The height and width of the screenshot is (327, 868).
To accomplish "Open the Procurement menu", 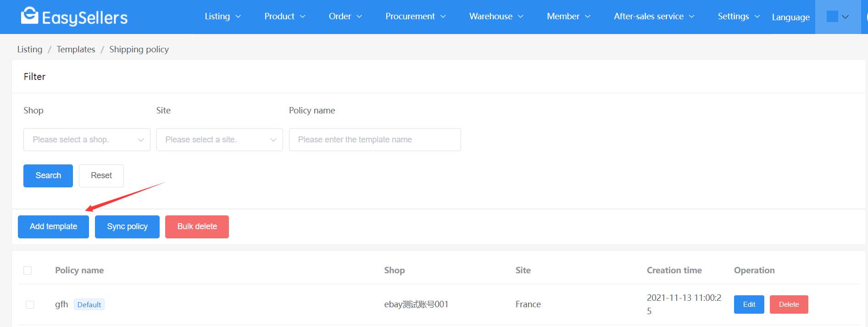I will (x=416, y=17).
